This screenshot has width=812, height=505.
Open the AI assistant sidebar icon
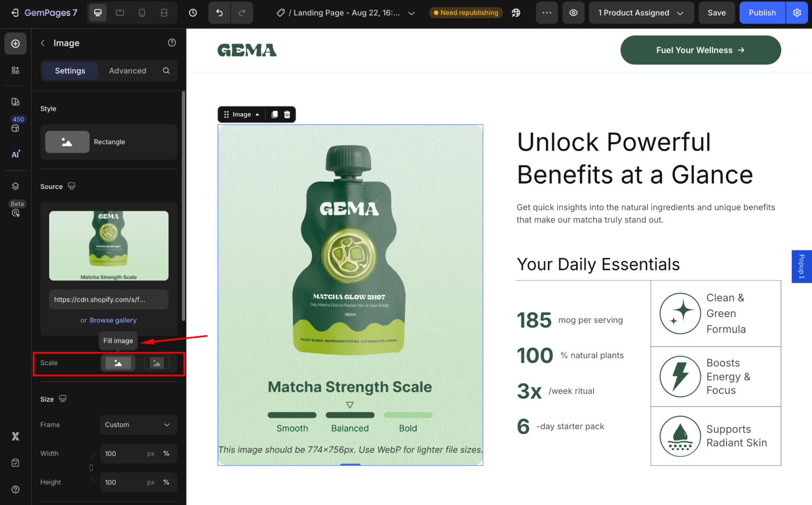click(15, 154)
